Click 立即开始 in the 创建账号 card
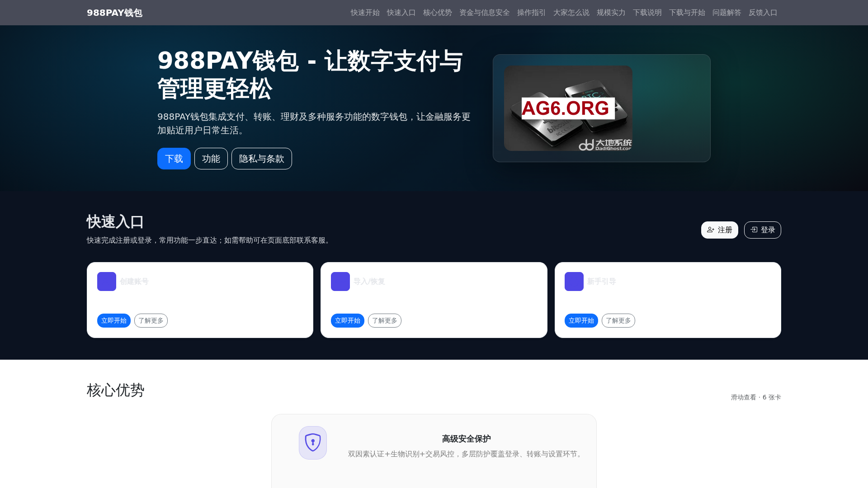Screen dimensions: 868x488 point(114,320)
